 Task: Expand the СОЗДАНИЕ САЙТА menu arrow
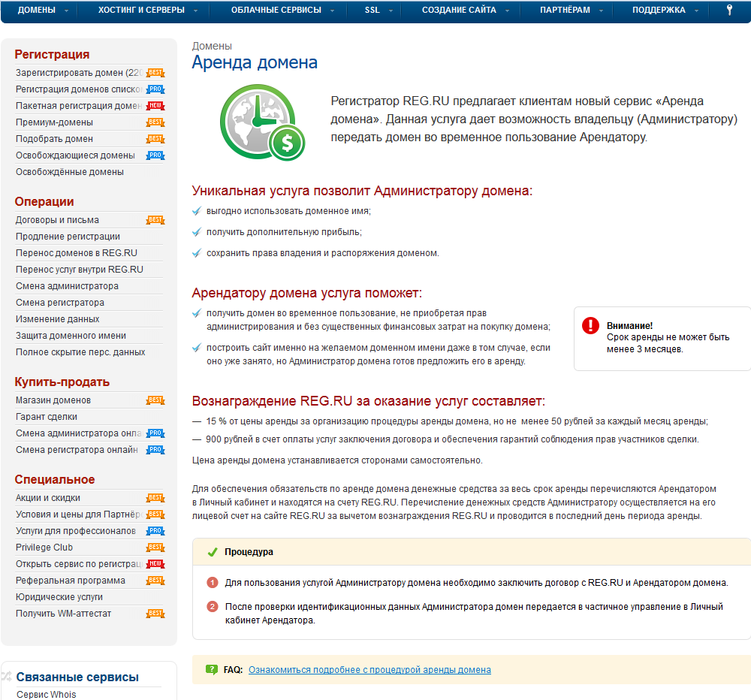point(507,11)
